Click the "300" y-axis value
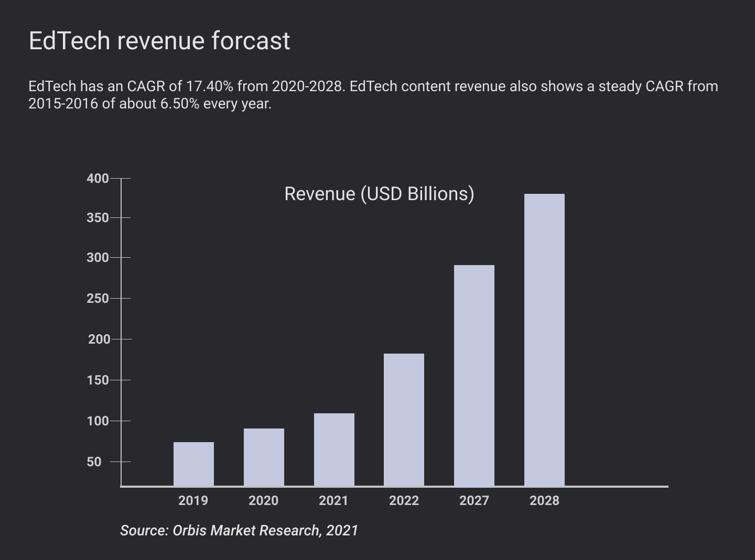This screenshot has width=755, height=560. [98, 258]
